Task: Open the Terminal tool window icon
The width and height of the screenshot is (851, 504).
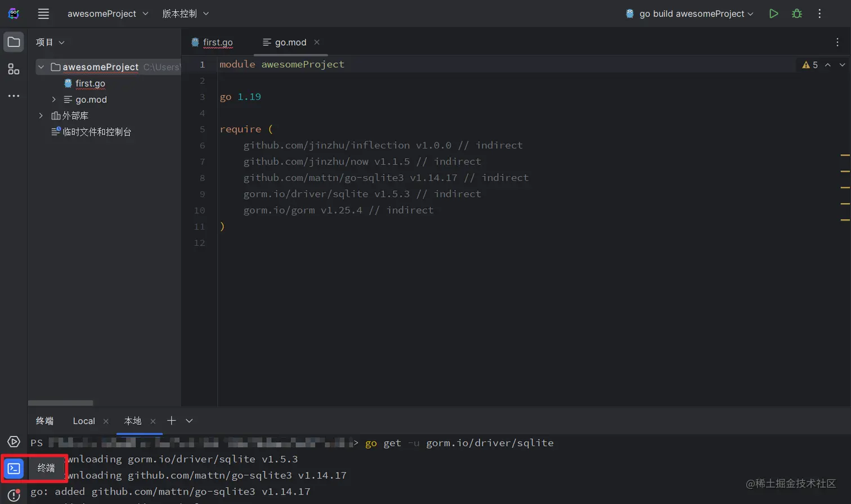Action: (14, 468)
